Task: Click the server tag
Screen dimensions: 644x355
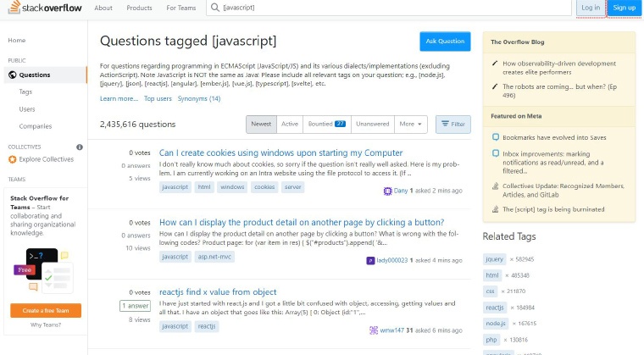Action: click(x=293, y=187)
